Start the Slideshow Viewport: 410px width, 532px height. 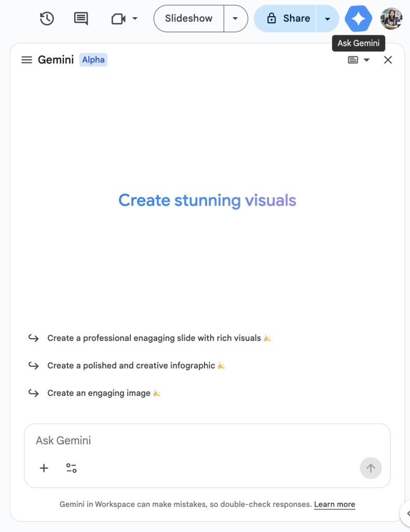189,19
